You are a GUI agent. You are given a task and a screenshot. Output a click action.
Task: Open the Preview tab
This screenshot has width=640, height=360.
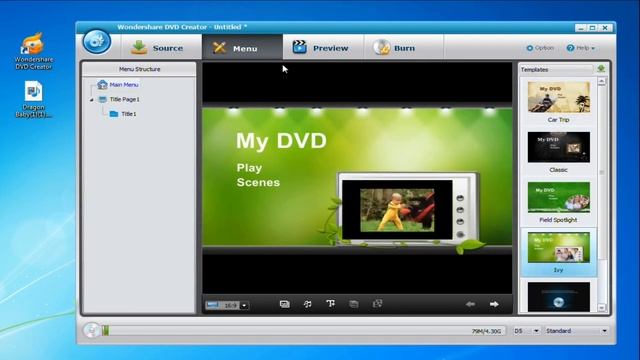[322, 48]
